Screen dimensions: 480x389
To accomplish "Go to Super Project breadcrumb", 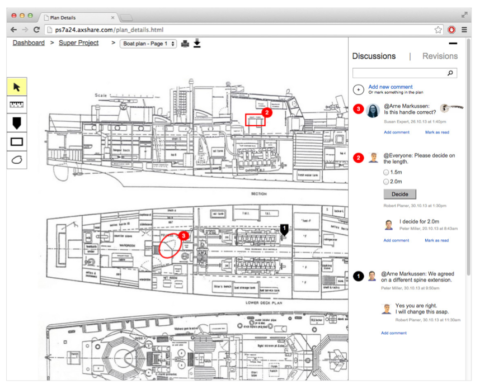I will click(79, 43).
